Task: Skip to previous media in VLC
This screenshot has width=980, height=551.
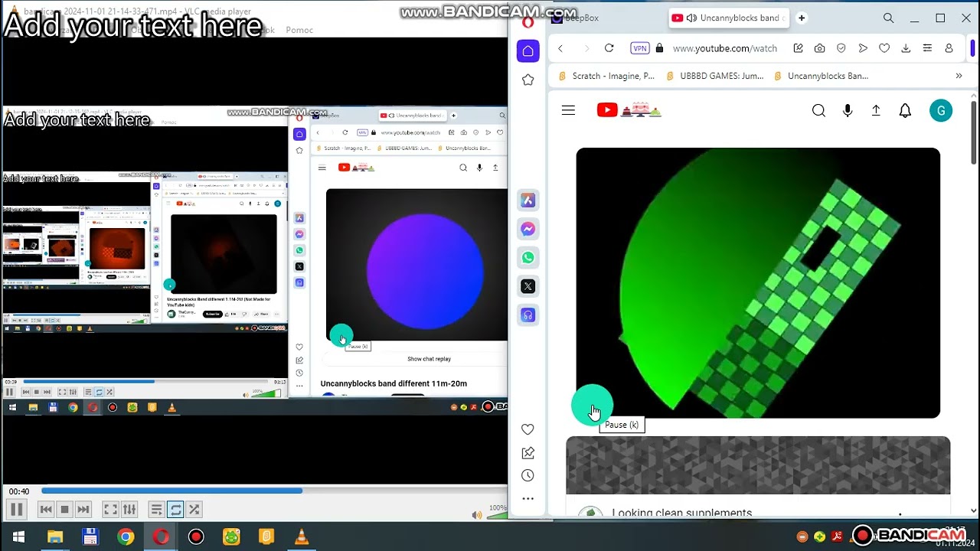Action: pos(47,510)
